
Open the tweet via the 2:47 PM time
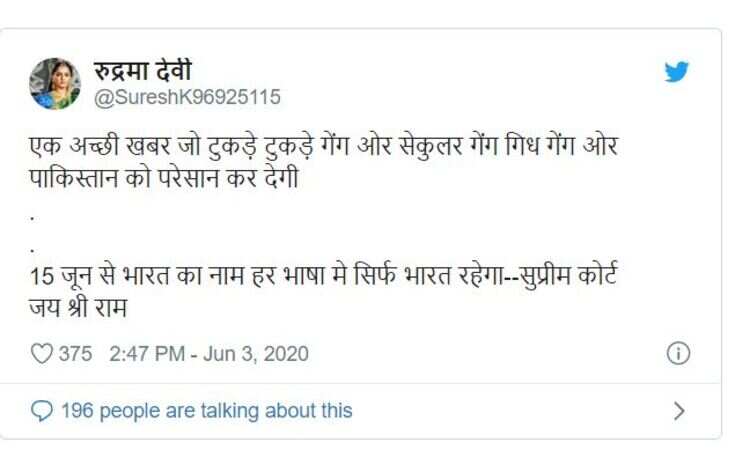[147, 354]
